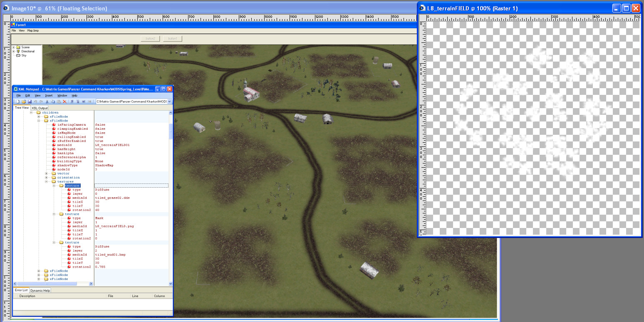Click Undo arrow in XML Notepad toolbar
The width and height of the screenshot is (644, 322).
tap(35, 102)
